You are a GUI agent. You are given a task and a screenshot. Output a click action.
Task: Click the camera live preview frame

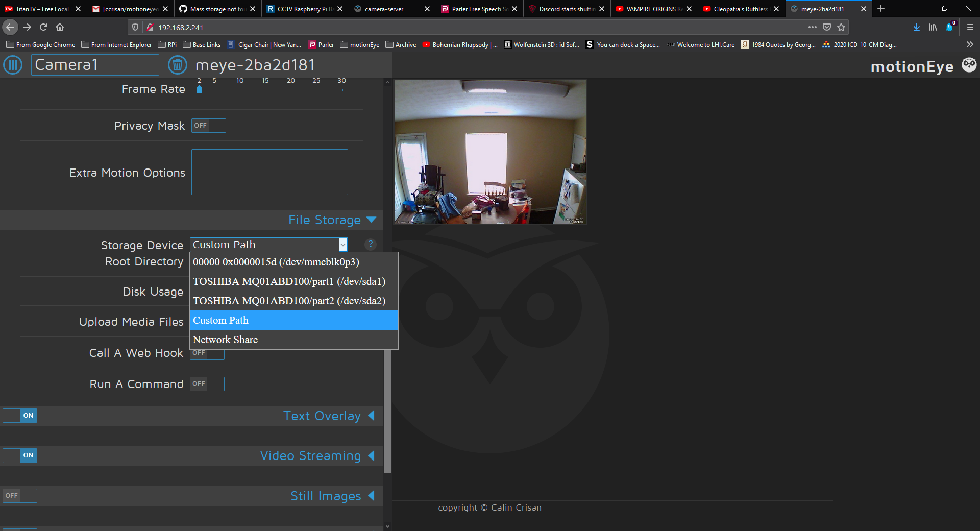coord(490,152)
